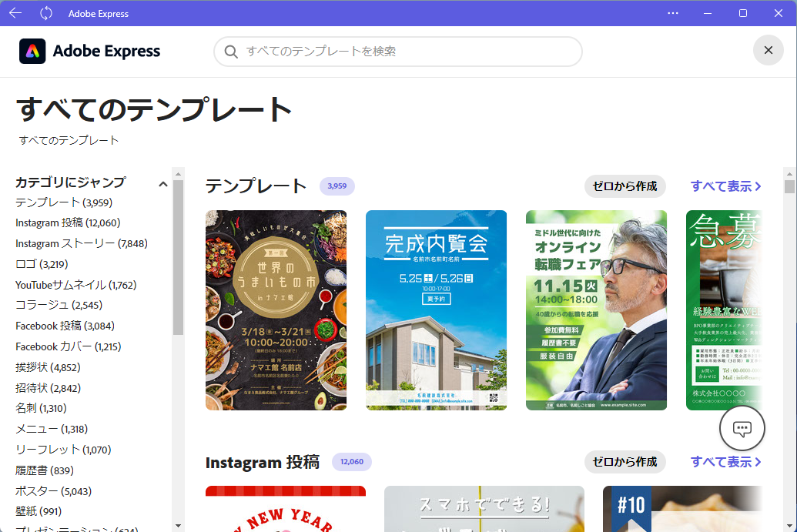797x532 pixels.
Task: Click main page scrollbar down arrow
Action: 789,525
